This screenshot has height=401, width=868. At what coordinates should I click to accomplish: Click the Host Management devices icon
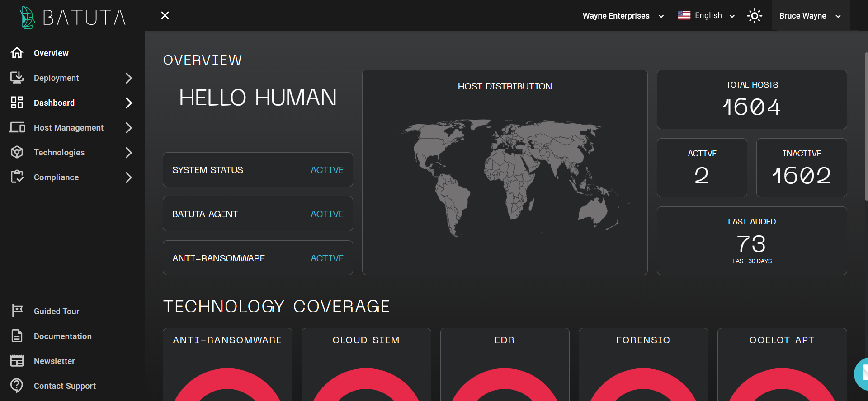point(17,127)
